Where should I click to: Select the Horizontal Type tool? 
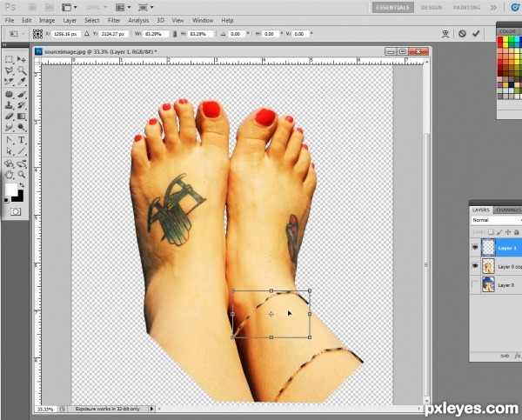click(22, 140)
